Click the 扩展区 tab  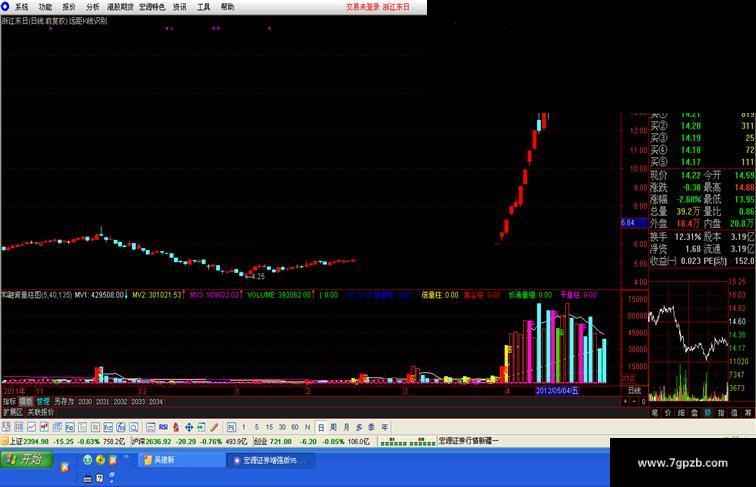point(13,412)
